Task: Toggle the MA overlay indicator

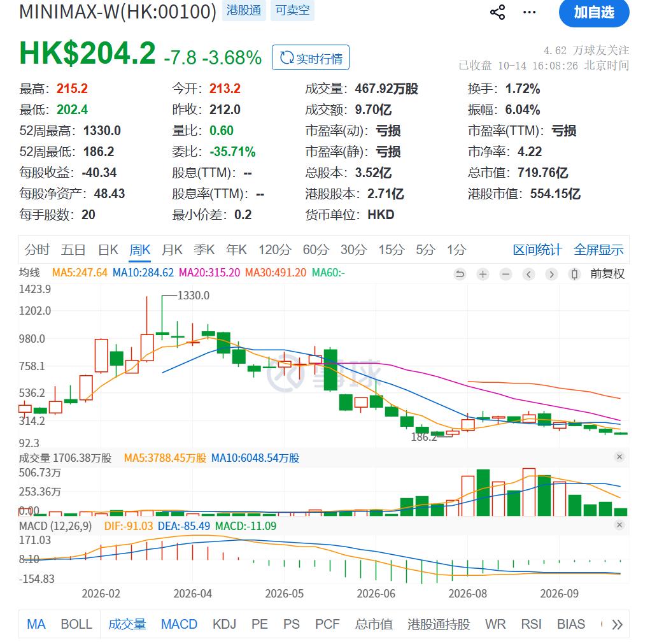Action: coord(36,624)
